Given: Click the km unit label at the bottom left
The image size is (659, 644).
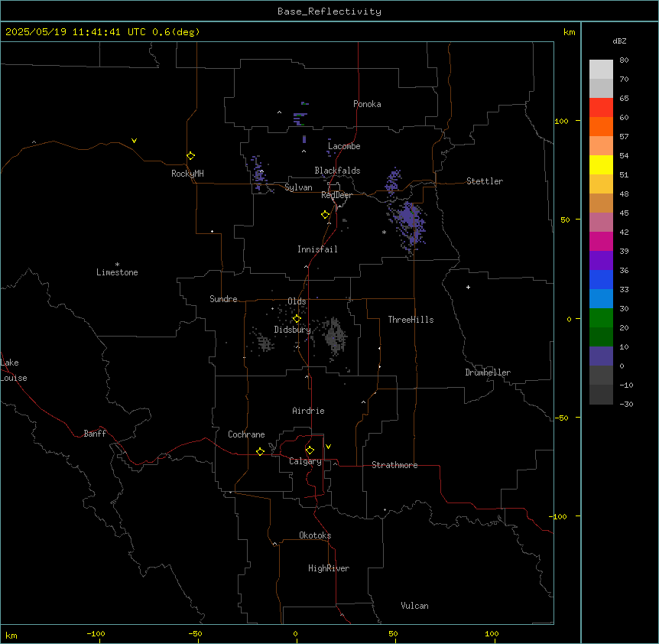Looking at the screenshot, I should coord(11,635).
